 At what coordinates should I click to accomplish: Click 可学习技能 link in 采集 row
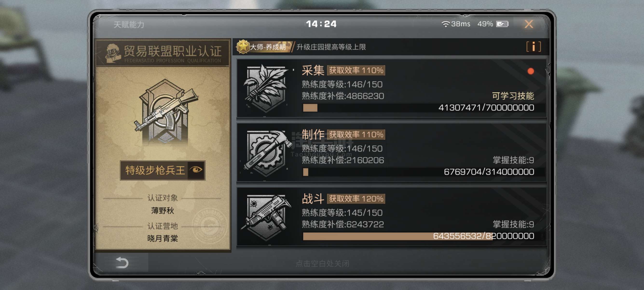513,96
